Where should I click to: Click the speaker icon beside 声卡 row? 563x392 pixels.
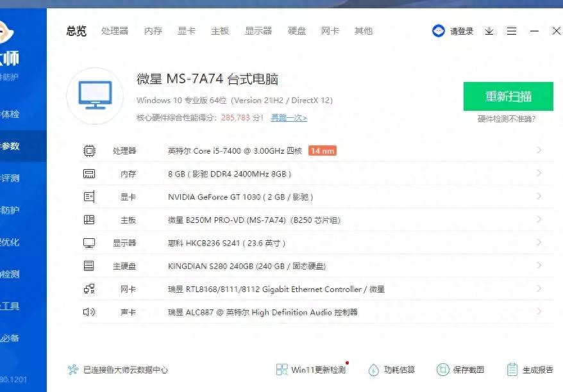(89, 313)
